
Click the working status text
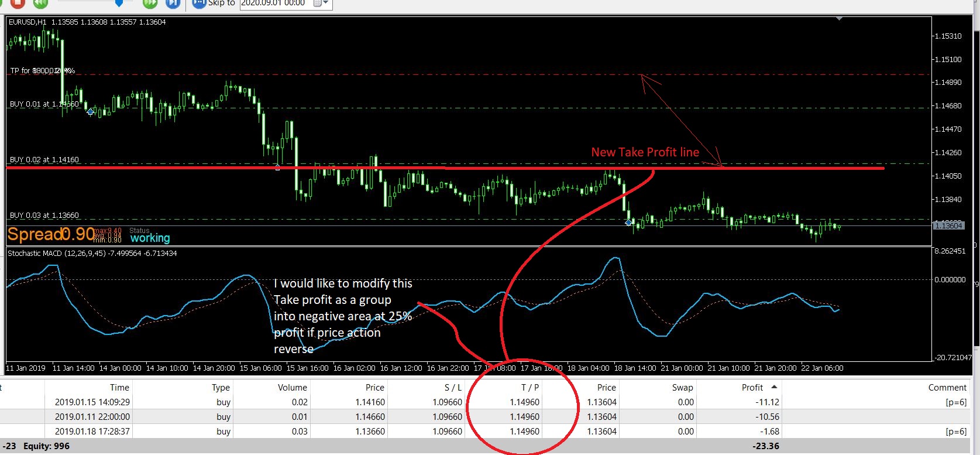(150, 238)
